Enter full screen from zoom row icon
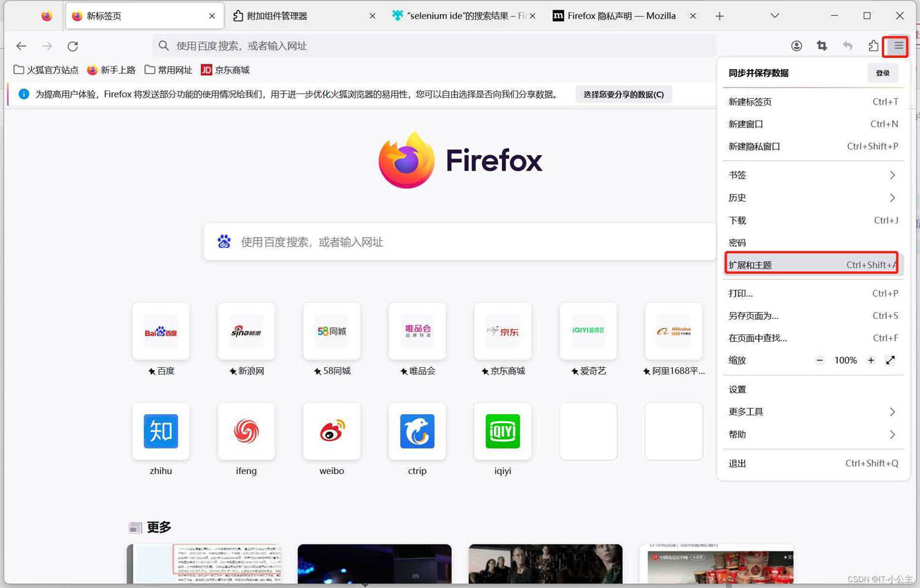Screen dimensions: 920x588 coord(891,360)
